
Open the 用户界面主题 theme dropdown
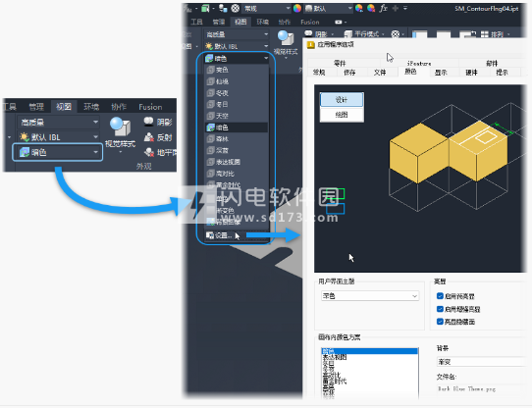370,296
